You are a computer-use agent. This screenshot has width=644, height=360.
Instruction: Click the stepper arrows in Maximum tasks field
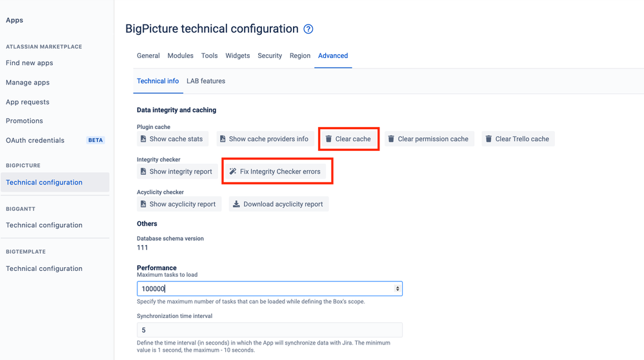(x=397, y=288)
